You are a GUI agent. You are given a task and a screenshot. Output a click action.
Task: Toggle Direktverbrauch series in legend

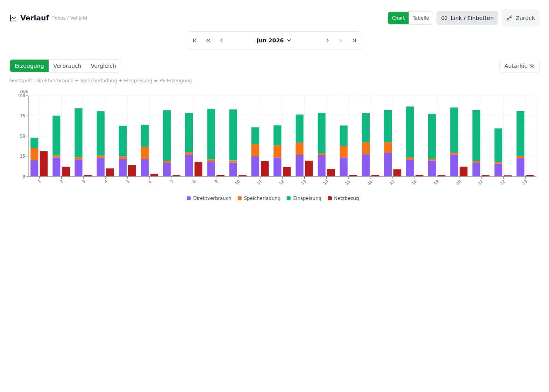click(x=209, y=198)
